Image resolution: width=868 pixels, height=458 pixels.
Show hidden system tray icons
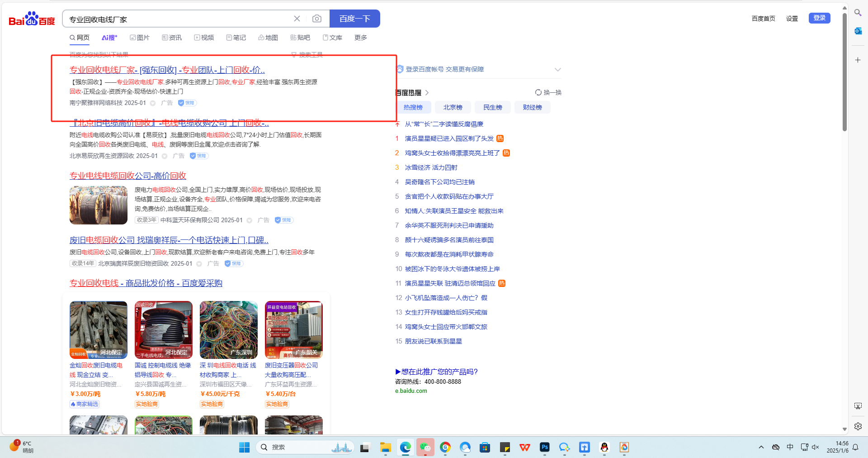point(761,447)
